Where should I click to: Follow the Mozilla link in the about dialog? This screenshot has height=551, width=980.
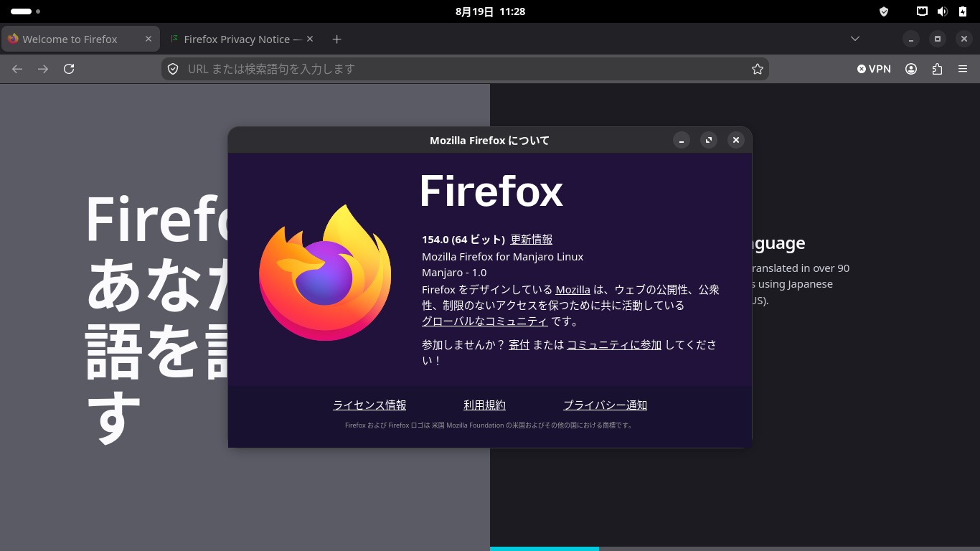(573, 290)
